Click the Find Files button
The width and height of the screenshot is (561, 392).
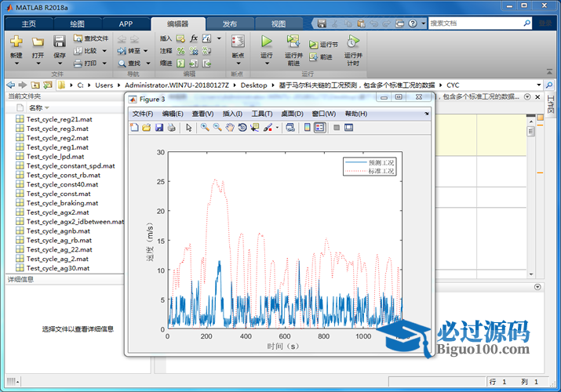(x=91, y=38)
